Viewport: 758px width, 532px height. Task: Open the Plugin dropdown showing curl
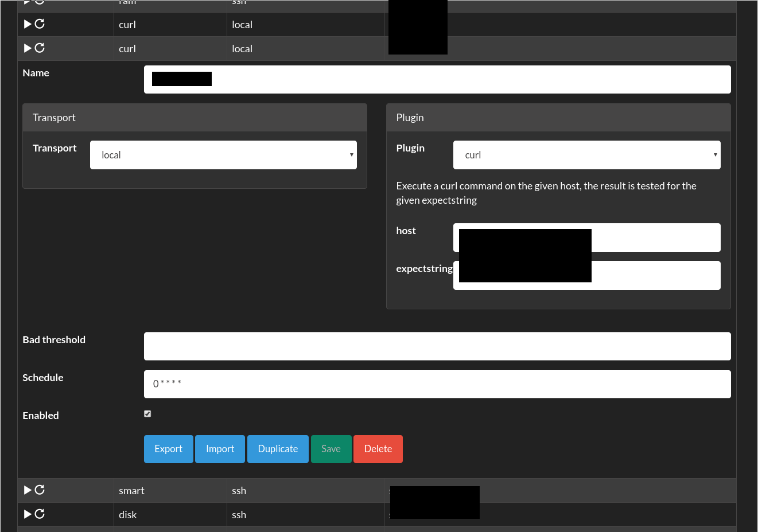point(586,155)
